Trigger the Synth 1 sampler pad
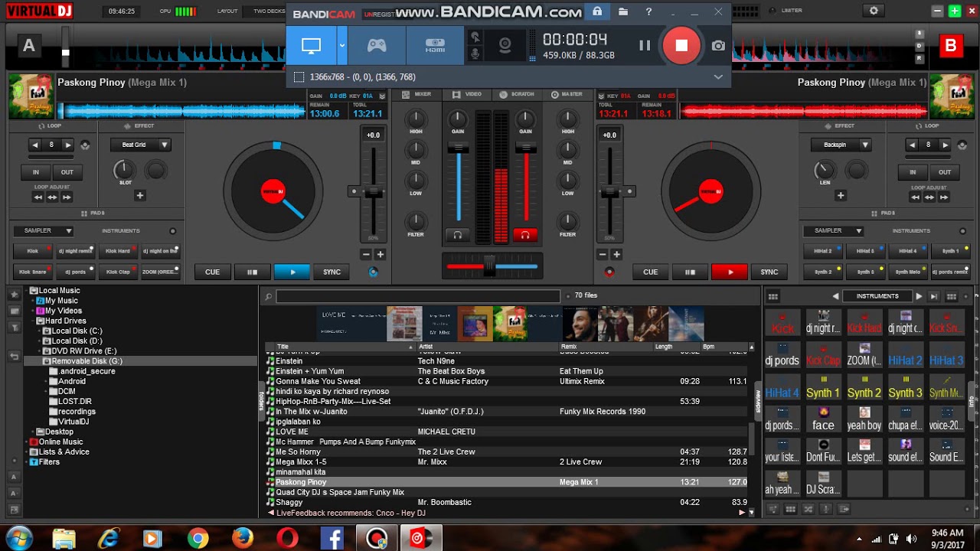Image resolution: width=980 pixels, height=551 pixels. [823, 386]
